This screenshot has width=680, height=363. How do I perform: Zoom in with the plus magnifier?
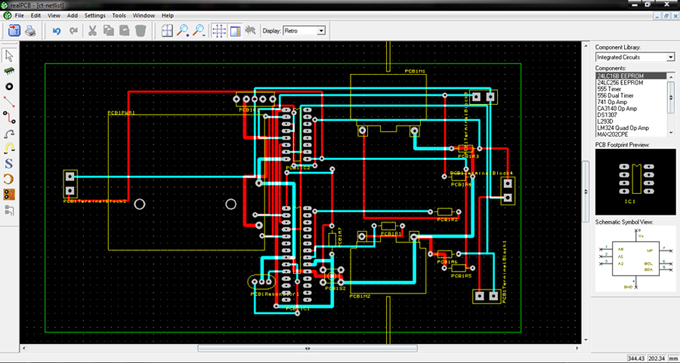tap(183, 31)
